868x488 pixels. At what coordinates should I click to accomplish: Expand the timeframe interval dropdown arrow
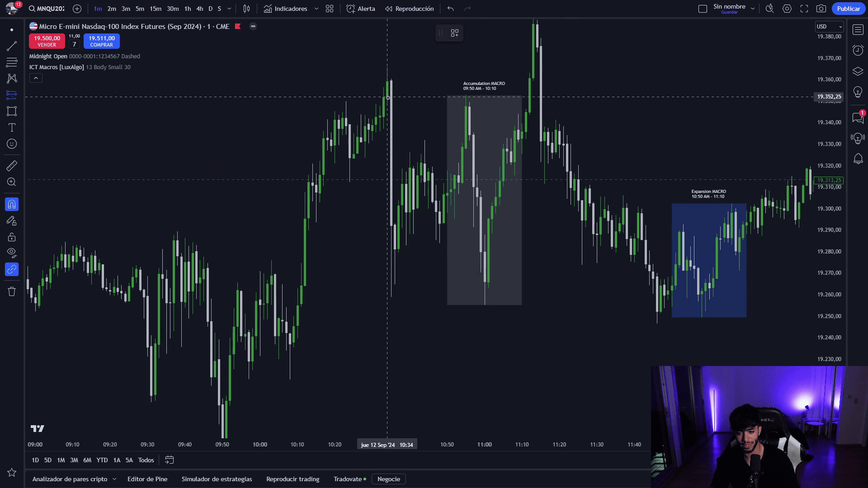[229, 9]
